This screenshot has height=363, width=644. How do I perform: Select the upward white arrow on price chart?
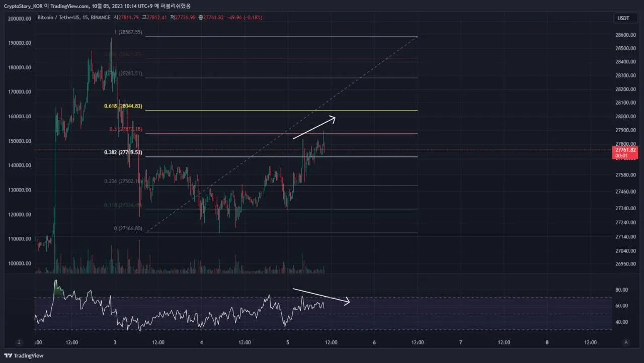314,128
